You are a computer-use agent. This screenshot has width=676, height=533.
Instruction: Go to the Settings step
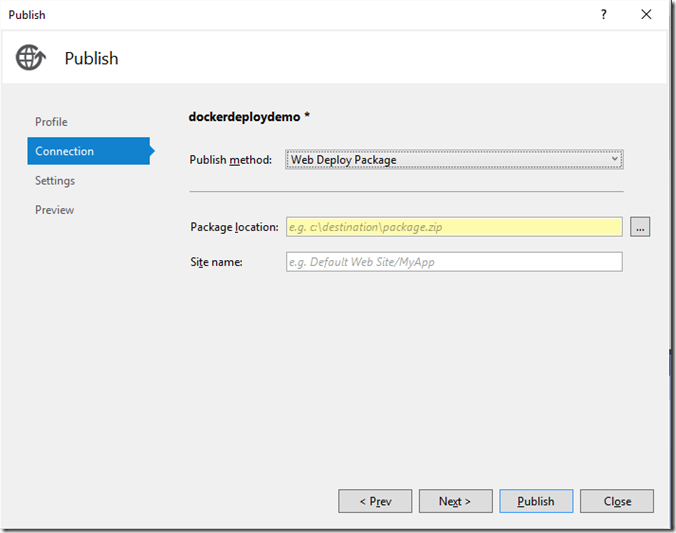click(x=55, y=181)
